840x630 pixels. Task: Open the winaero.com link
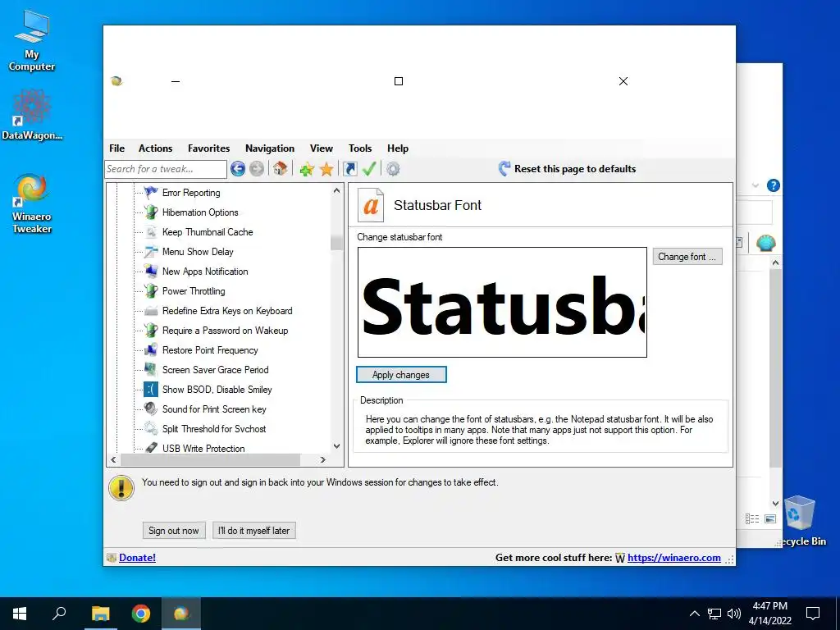point(674,558)
